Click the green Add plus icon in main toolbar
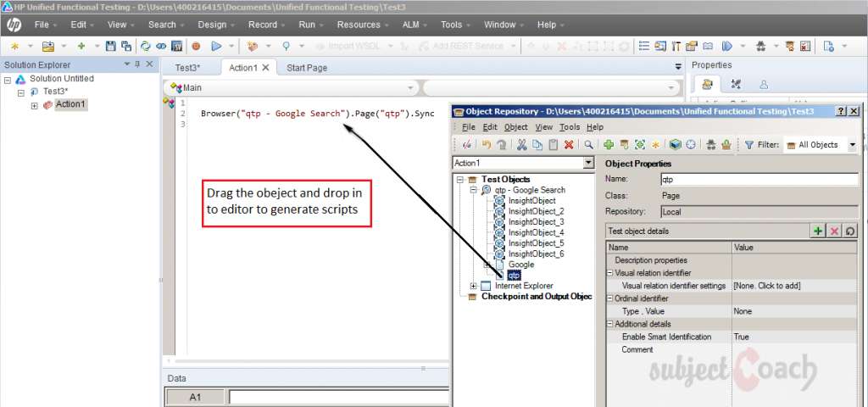Image resolution: width=868 pixels, height=407 pixels. point(81,46)
